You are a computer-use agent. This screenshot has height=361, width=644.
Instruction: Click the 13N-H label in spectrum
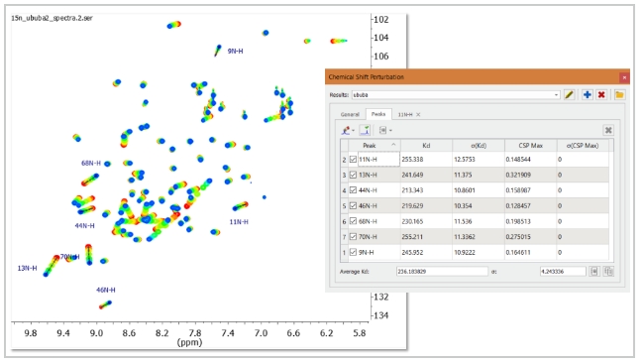tap(27, 268)
